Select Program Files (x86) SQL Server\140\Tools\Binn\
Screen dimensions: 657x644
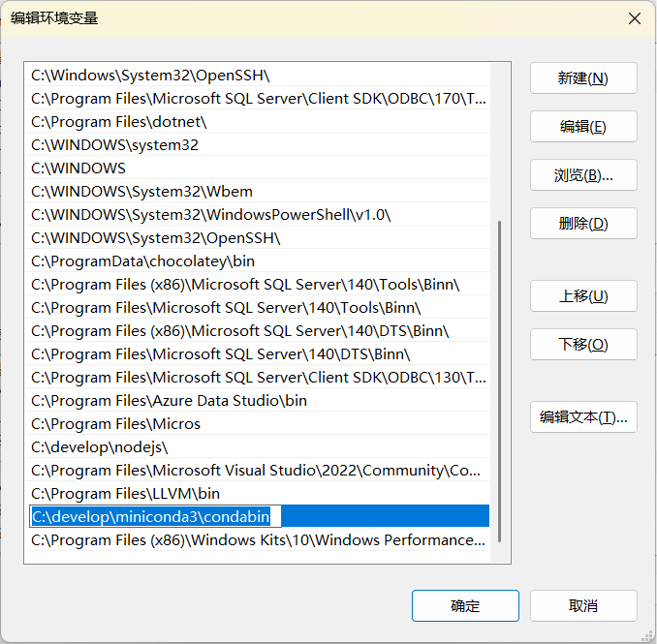click(x=257, y=285)
